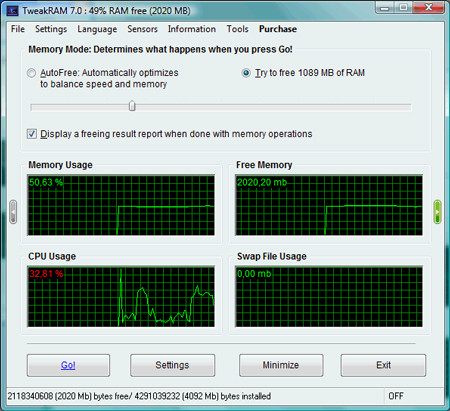
Task: Toggle the freeing result report checkbox
Action: coord(32,134)
